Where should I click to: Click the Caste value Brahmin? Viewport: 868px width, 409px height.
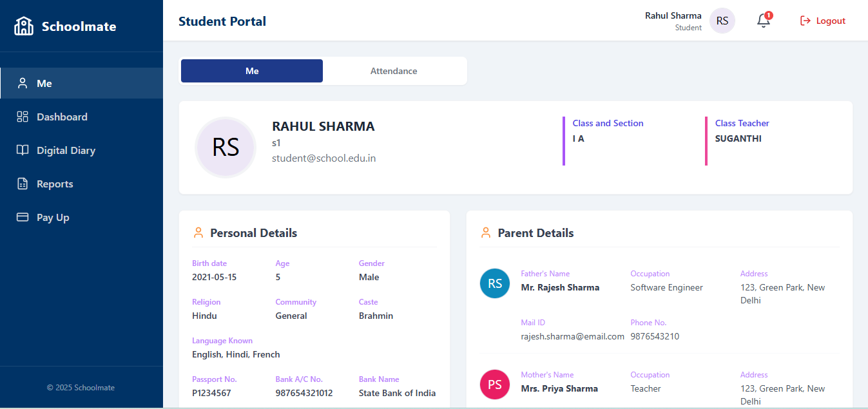[376, 316]
